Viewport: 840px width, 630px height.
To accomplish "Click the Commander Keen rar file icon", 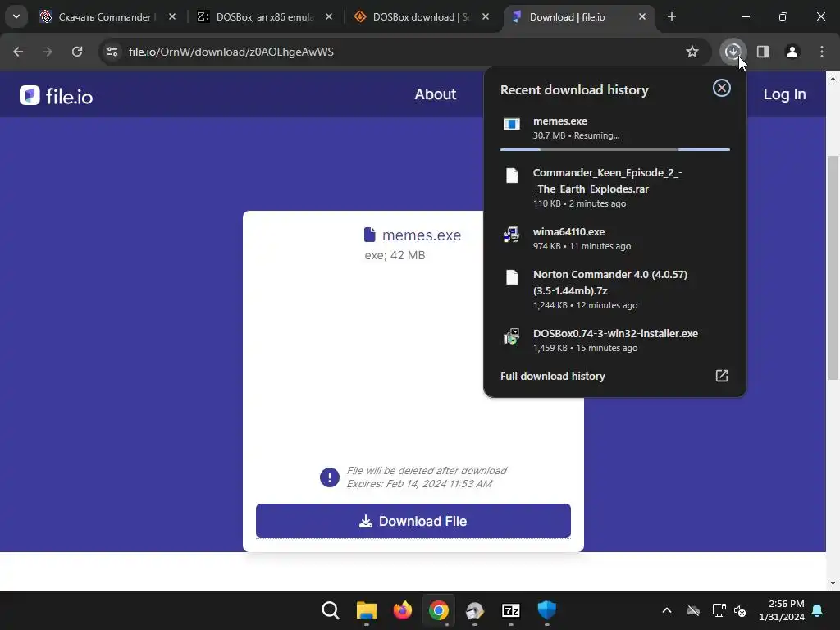I will click(512, 176).
